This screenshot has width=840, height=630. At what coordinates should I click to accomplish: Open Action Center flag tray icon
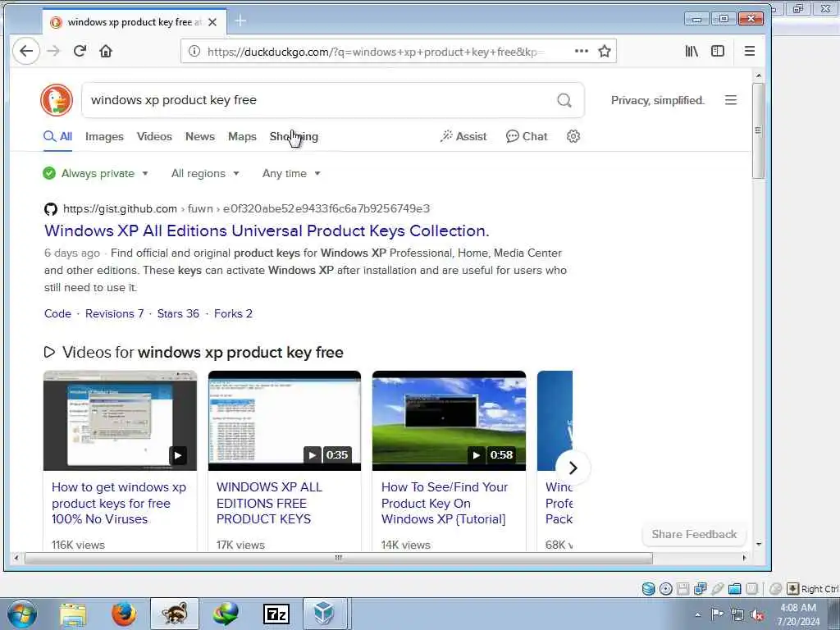(x=717, y=614)
